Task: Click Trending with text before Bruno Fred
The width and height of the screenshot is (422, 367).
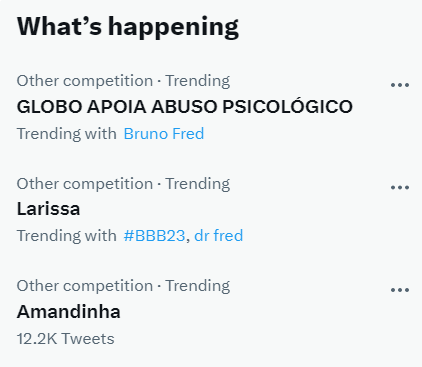Action: tap(67, 134)
